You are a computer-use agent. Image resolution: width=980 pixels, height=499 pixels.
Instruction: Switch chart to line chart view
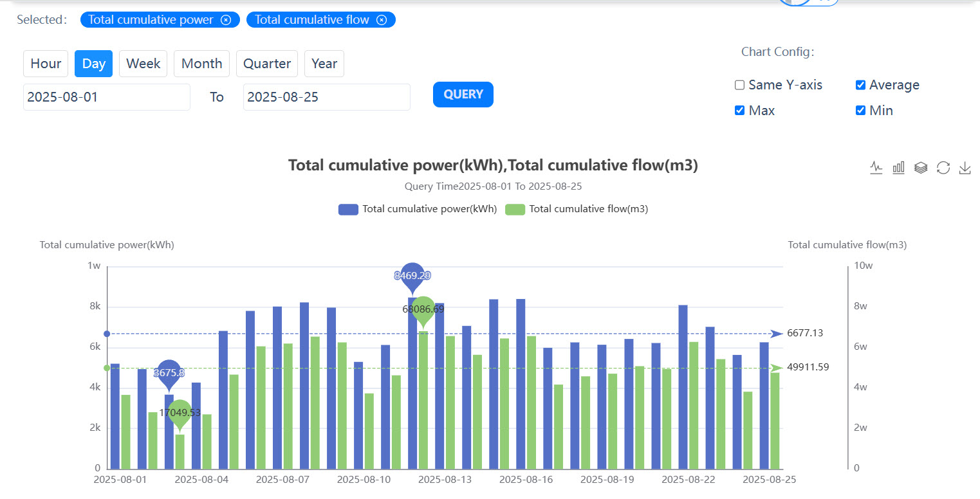(876, 168)
